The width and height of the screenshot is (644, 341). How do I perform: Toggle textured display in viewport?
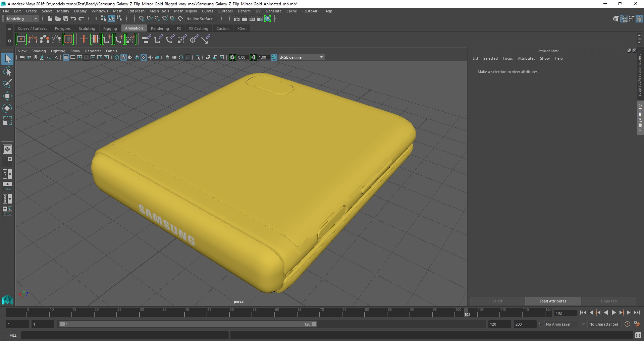point(144,57)
